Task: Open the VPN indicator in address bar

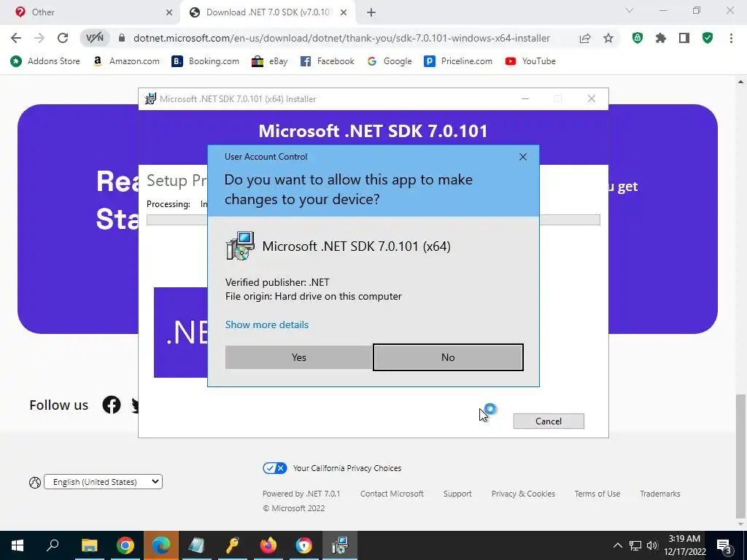Action: click(x=95, y=38)
